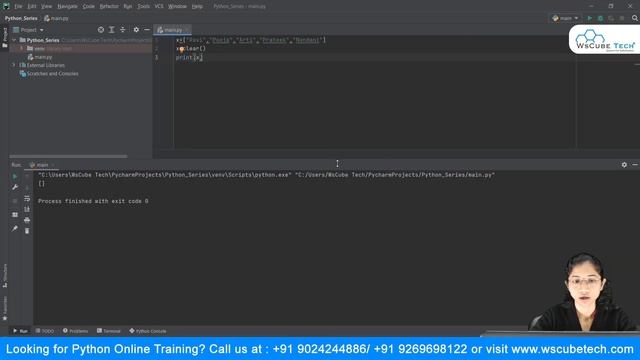640x360 pixels.
Task: Hide the Run tool window
Action: pyautogui.click(x=635, y=164)
